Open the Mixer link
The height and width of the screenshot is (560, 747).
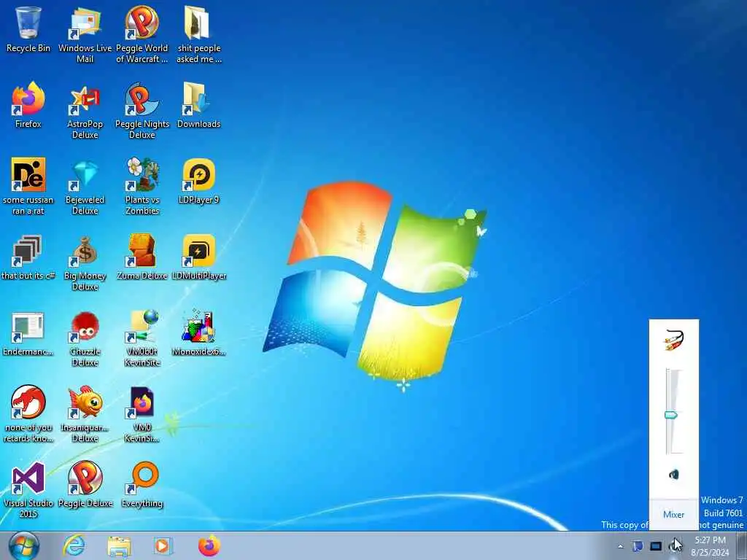coord(673,514)
